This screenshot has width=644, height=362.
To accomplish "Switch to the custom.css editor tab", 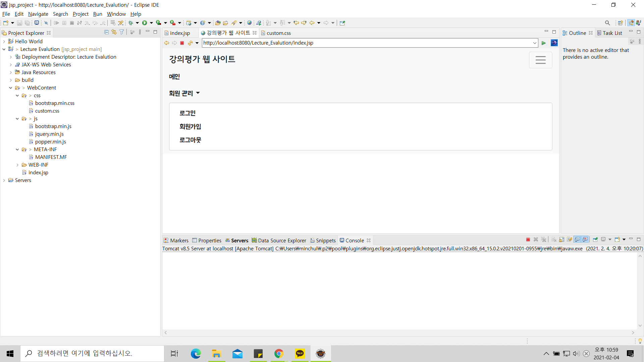I will (278, 33).
